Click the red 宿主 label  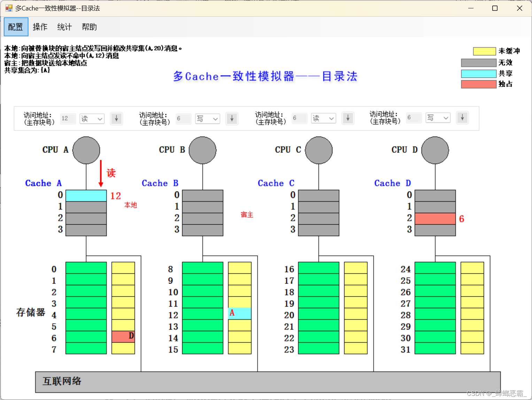(247, 215)
